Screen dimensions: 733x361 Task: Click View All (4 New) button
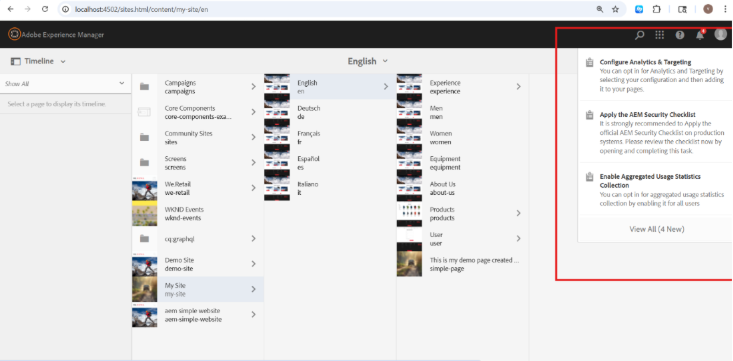[656, 229]
